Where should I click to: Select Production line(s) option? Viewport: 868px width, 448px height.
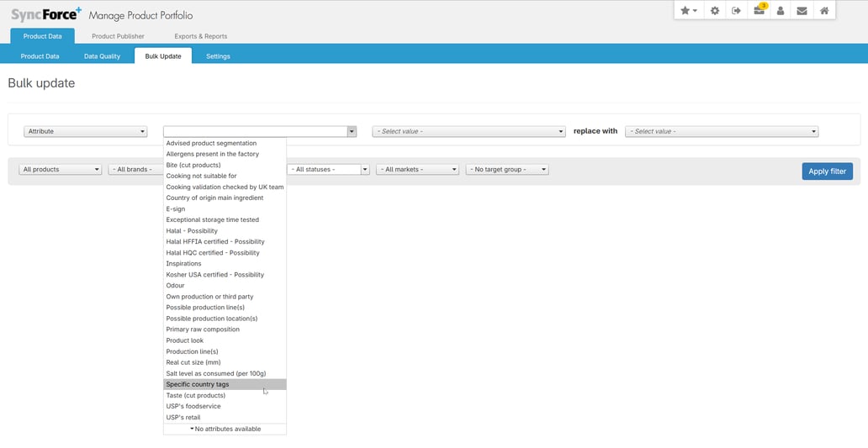tap(225, 351)
